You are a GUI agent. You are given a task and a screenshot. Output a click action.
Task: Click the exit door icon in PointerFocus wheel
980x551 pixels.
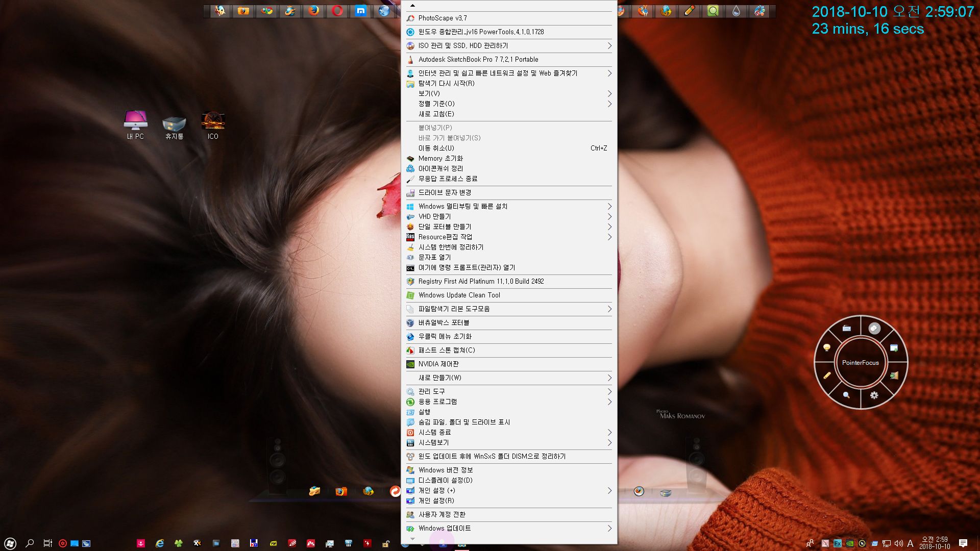(894, 375)
